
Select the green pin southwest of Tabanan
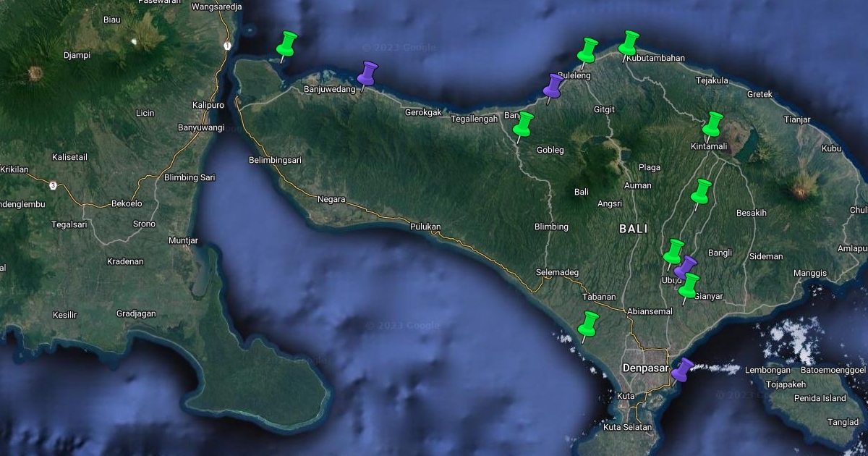point(589,324)
